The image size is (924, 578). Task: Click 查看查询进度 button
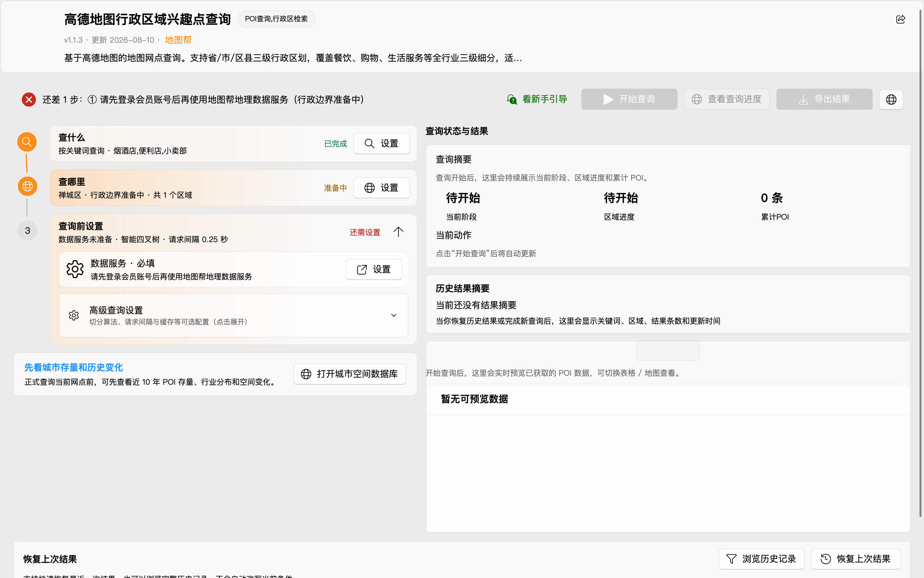pos(727,100)
